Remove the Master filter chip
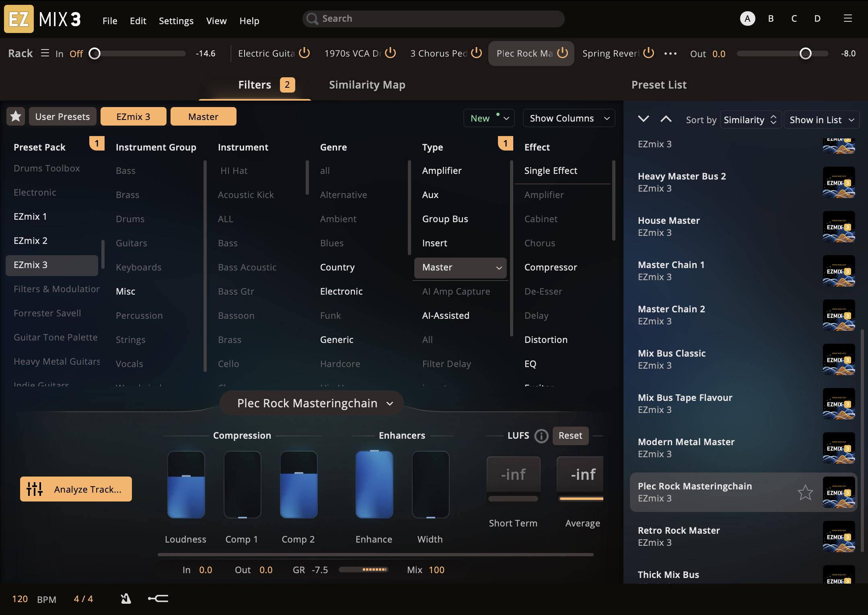The width and height of the screenshot is (868, 615). click(x=203, y=117)
